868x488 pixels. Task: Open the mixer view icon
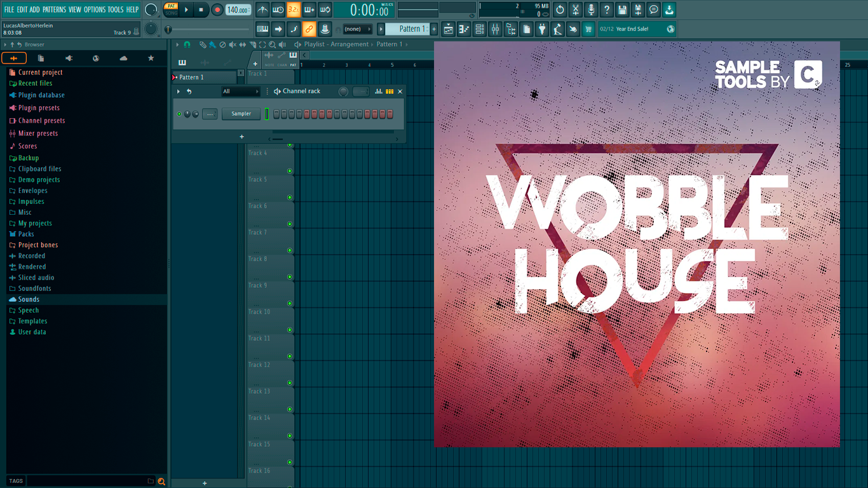[x=495, y=29]
